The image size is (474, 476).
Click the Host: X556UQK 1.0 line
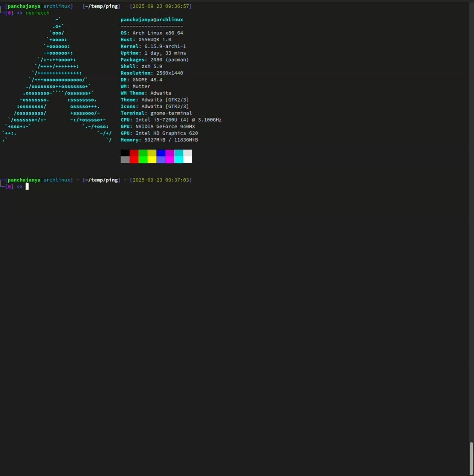pos(146,40)
